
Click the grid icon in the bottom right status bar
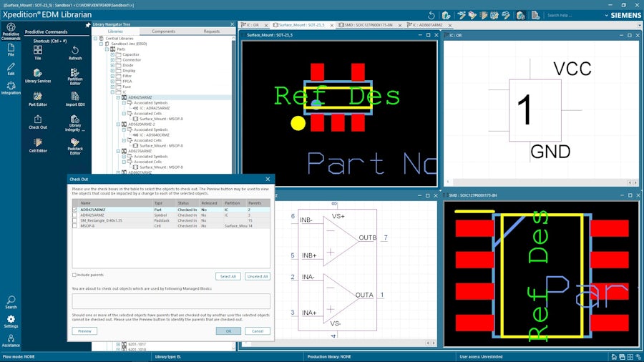tap(630, 357)
